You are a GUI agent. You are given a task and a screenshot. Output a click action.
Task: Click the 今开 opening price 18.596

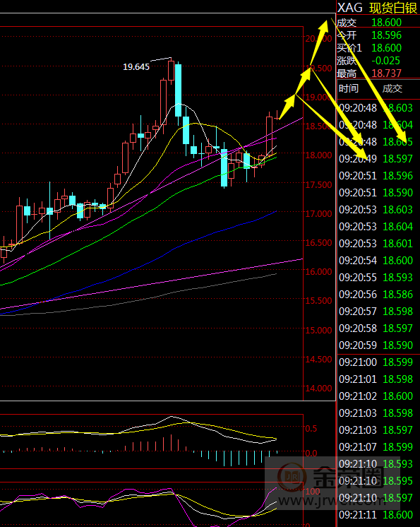pyautogui.click(x=386, y=35)
